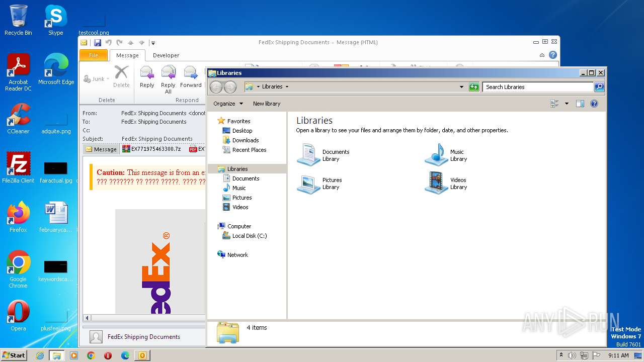Click Forward in the Outlook ribbon
The image size is (644, 362).
coord(191,77)
